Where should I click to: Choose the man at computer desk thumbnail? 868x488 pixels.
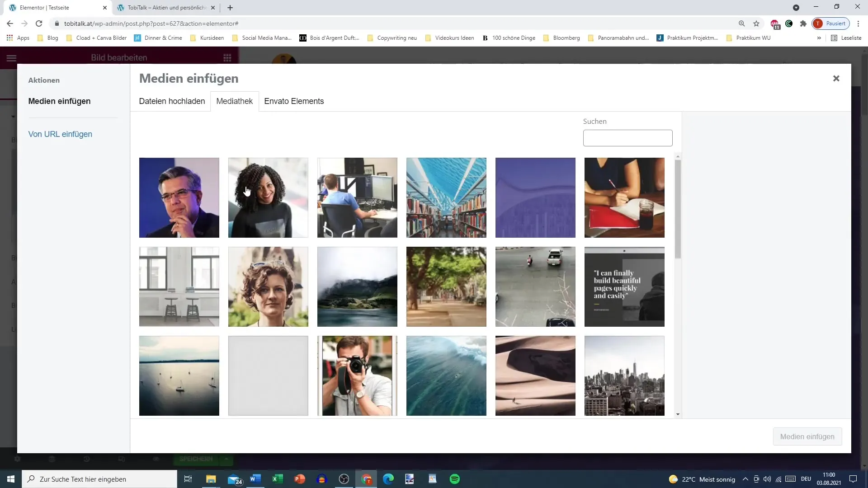(x=357, y=197)
